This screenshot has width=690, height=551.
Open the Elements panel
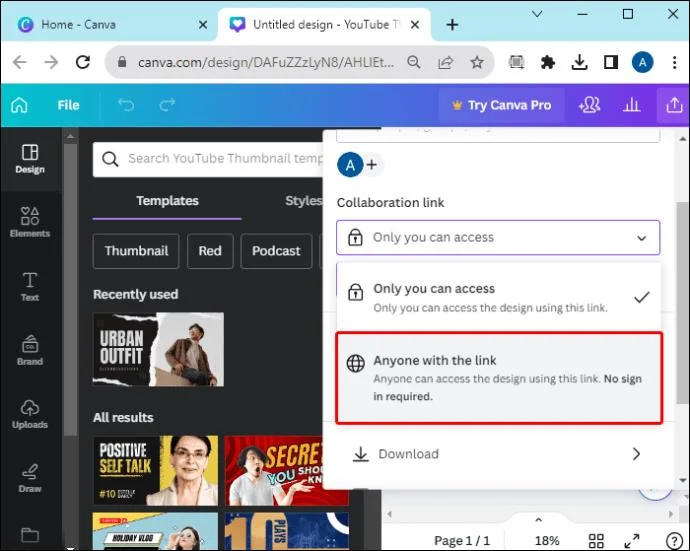[30, 222]
